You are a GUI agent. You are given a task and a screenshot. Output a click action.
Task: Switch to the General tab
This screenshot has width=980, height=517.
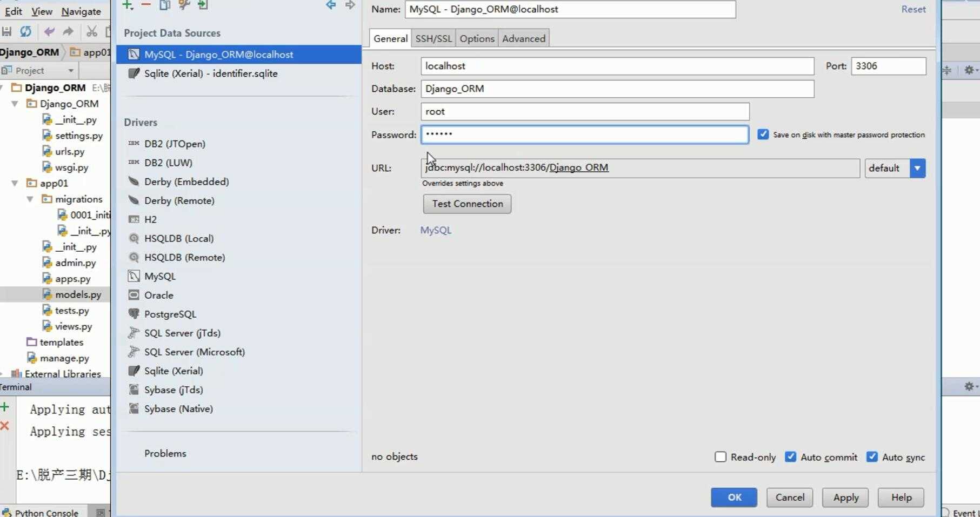click(x=390, y=38)
